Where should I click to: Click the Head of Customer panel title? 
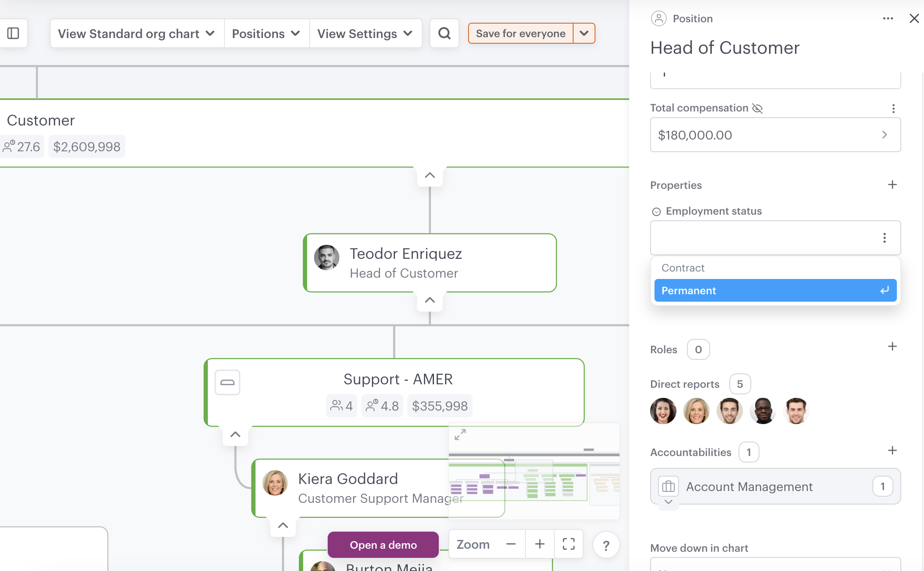pyautogui.click(x=725, y=48)
